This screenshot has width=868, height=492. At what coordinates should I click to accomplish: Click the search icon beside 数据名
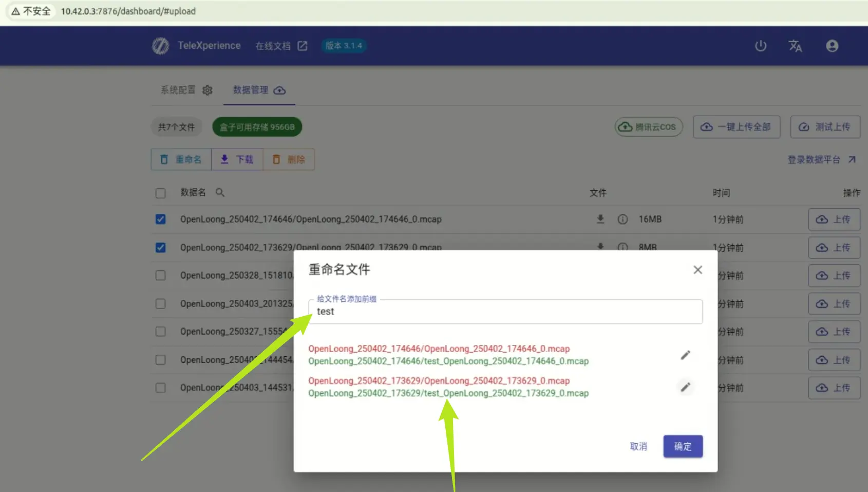click(x=220, y=192)
